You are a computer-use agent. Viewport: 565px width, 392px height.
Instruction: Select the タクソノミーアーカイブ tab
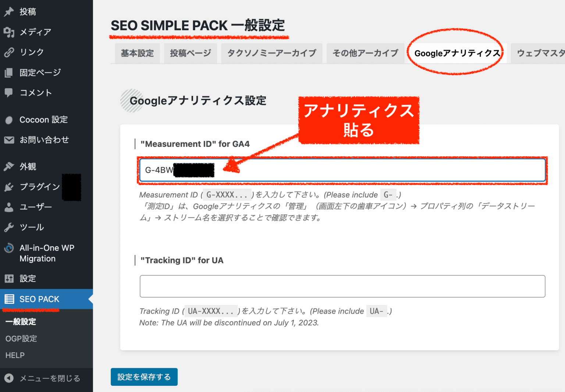tap(271, 53)
